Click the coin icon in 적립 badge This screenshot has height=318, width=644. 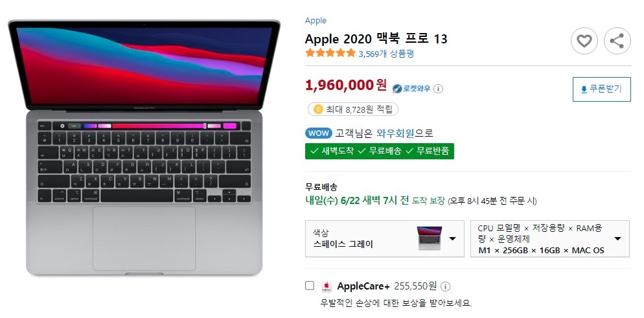coord(318,109)
